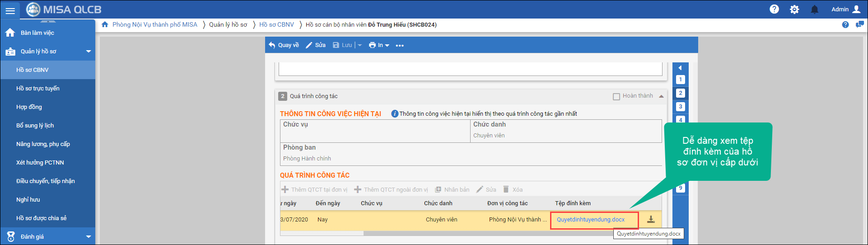Open the more options ellipsis in toolbar
868x245 pixels.
pyautogui.click(x=400, y=45)
